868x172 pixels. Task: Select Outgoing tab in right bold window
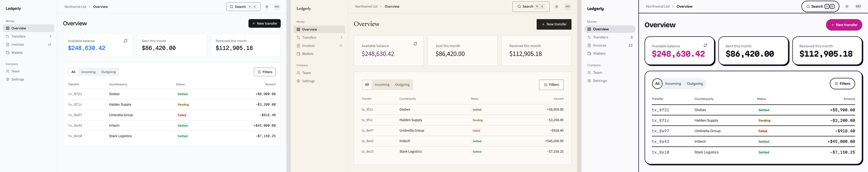click(695, 84)
